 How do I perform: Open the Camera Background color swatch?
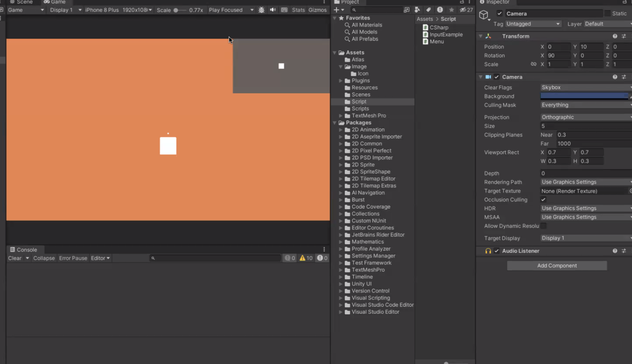click(x=584, y=96)
